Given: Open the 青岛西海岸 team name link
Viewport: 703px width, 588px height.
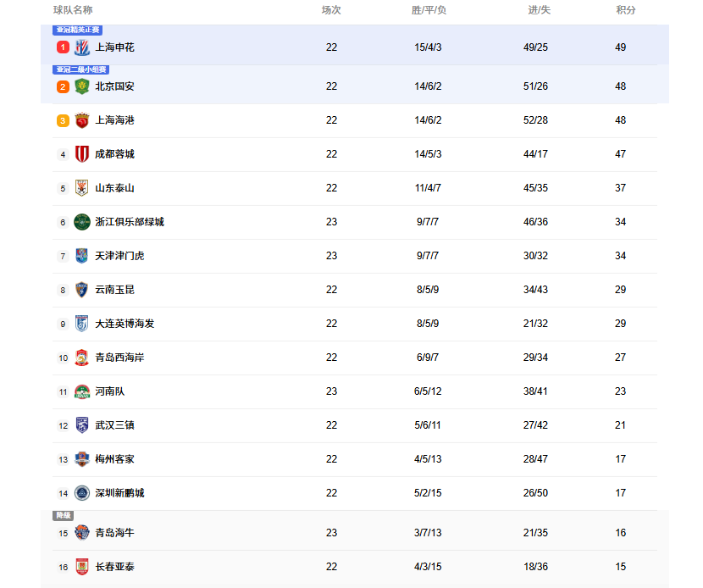Looking at the screenshot, I should tap(119, 358).
